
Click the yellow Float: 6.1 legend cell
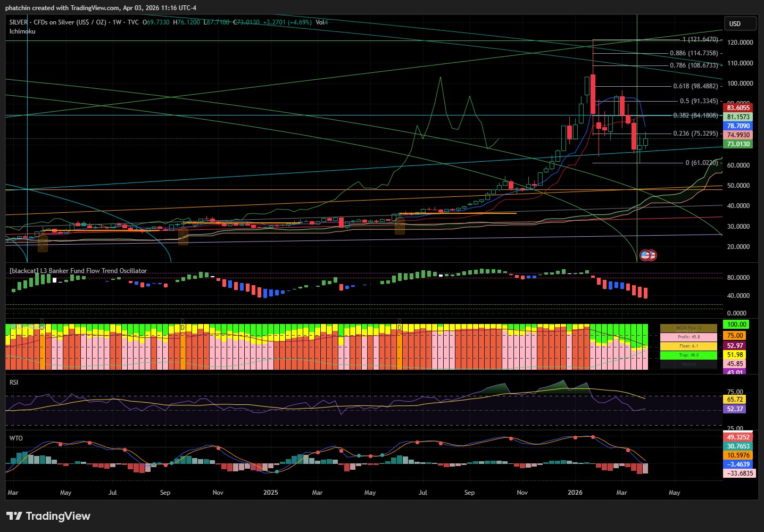[688, 346]
